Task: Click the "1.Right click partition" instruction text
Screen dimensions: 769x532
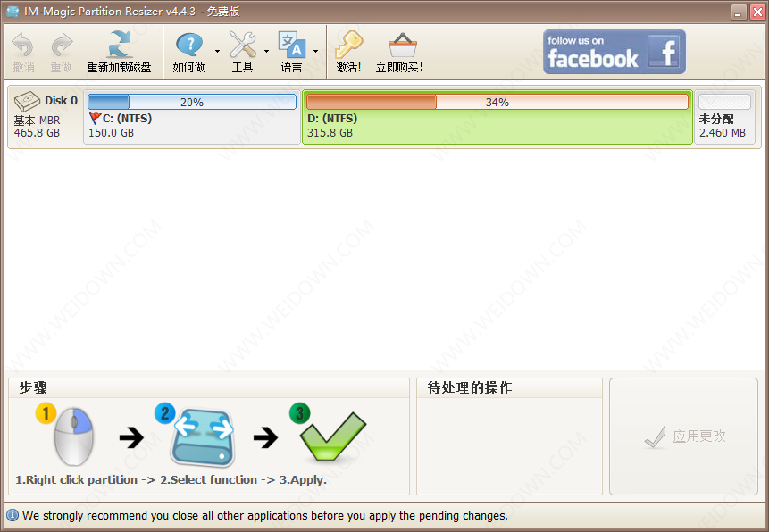Action: pyautogui.click(x=77, y=479)
